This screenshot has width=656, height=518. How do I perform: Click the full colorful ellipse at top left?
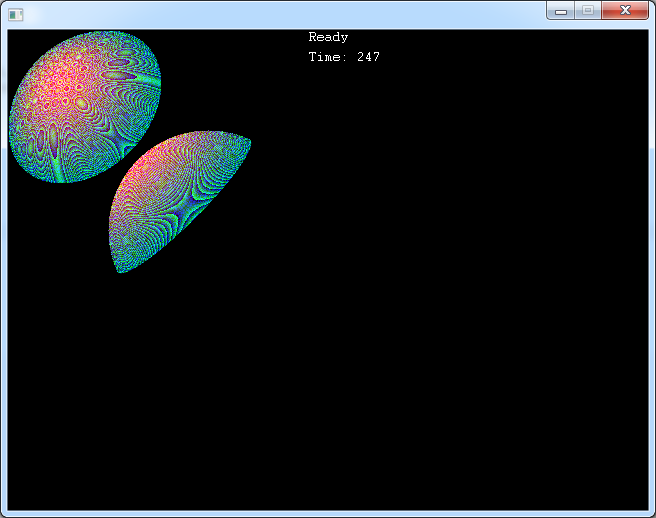coord(85,107)
